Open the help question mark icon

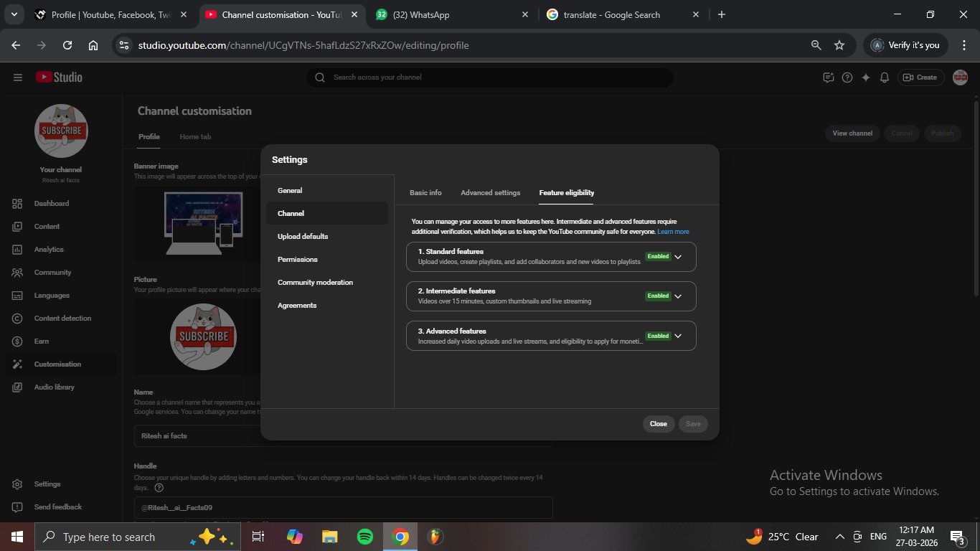[847, 77]
